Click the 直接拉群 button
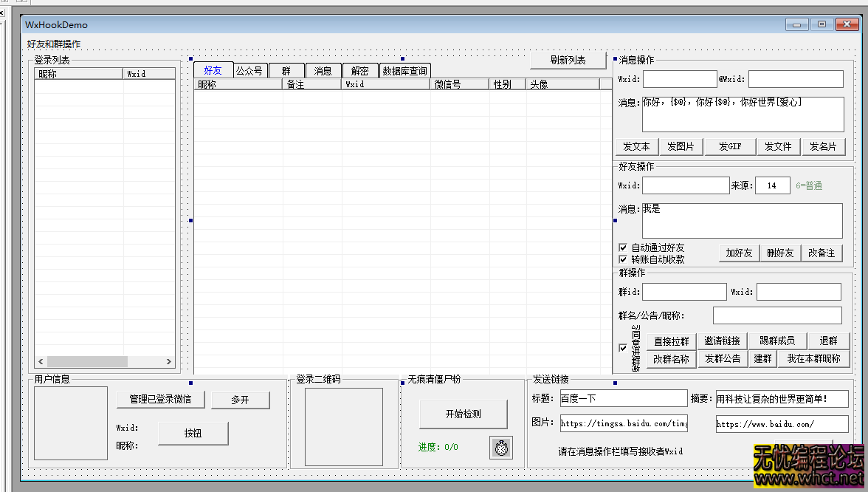 coord(670,341)
